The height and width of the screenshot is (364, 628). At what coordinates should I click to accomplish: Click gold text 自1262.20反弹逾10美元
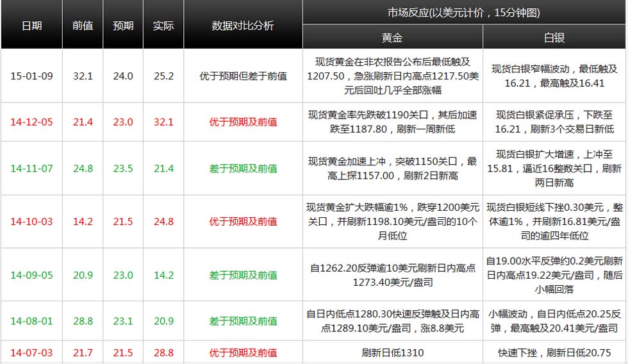[x=392, y=275]
